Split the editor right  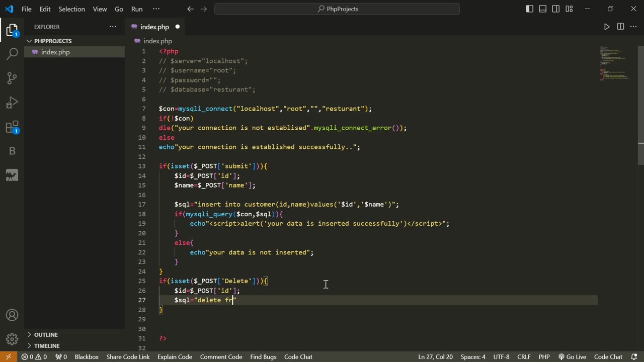click(620, 27)
